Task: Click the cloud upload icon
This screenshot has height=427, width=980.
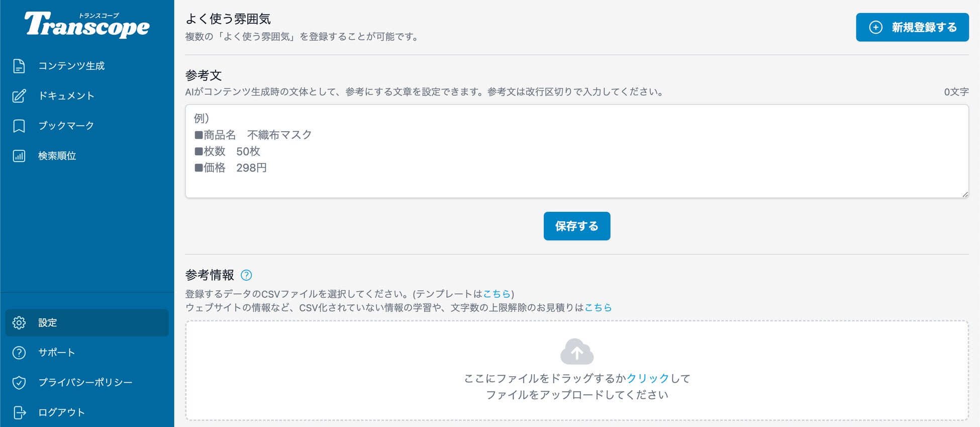Action: (x=576, y=352)
